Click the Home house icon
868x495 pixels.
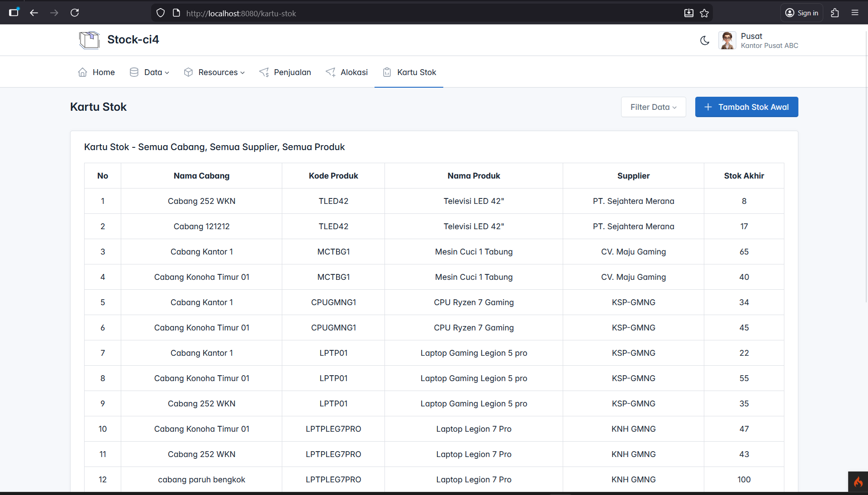point(82,72)
